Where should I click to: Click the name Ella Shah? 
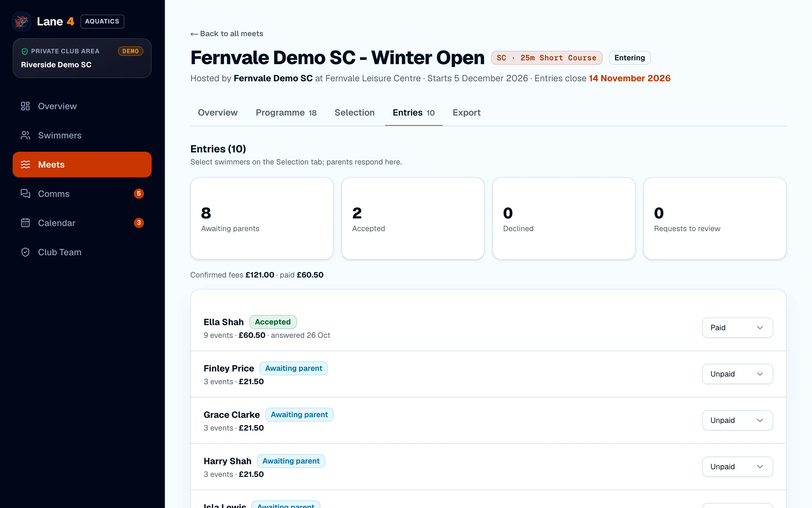pyautogui.click(x=224, y=322)
